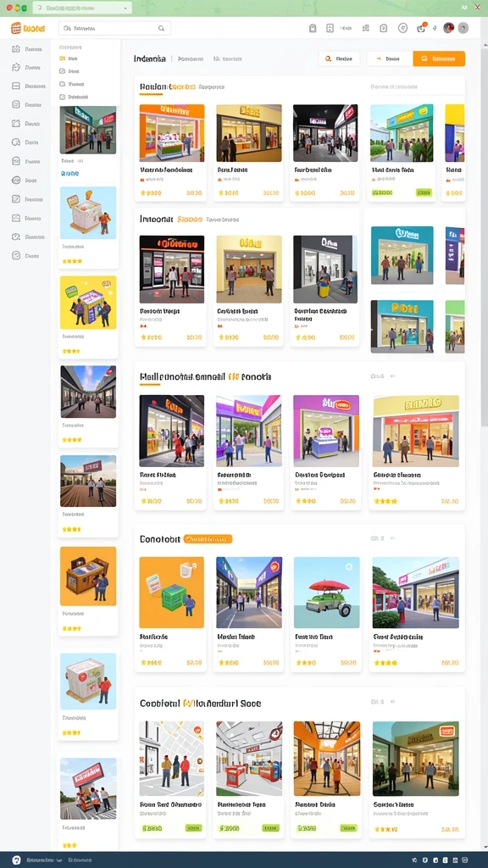
Task: Click the white button with orange search icon
Action: pyautogui.click(x=339, y=58)
